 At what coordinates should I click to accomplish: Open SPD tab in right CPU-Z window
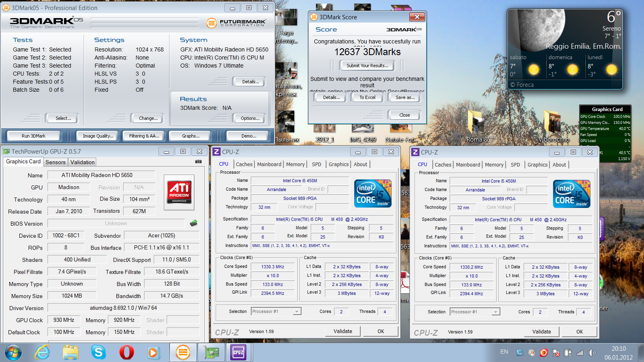point(515,165)
